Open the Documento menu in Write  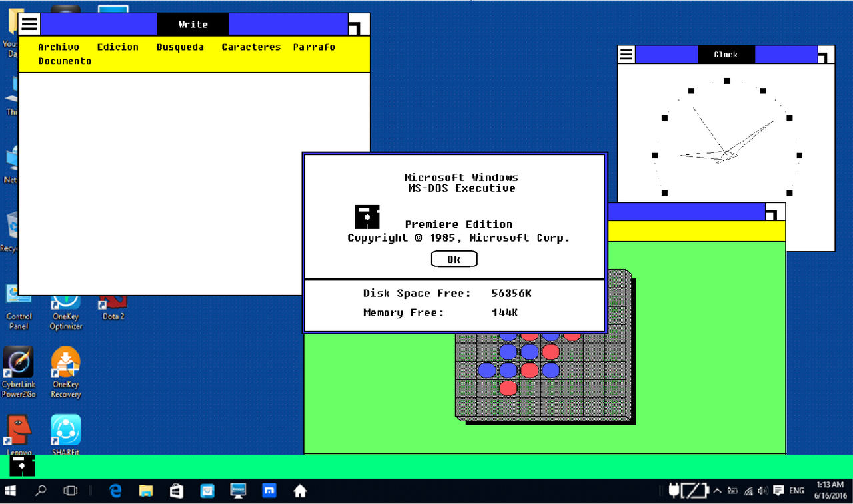[x=65, y=61]
